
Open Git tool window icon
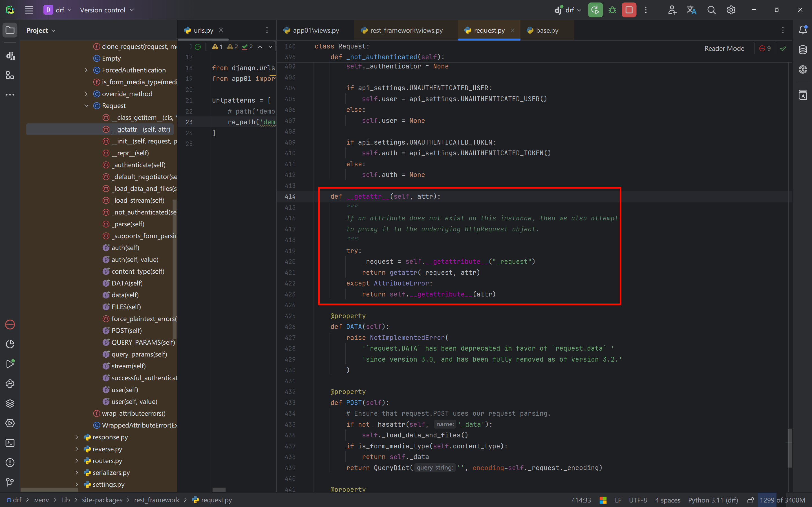pos(10,482)
